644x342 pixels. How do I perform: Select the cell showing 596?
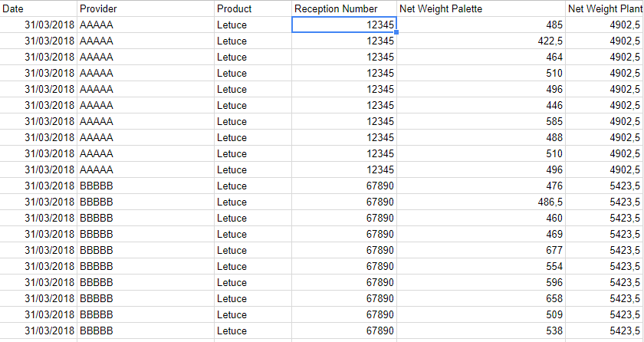pos(481,283)
